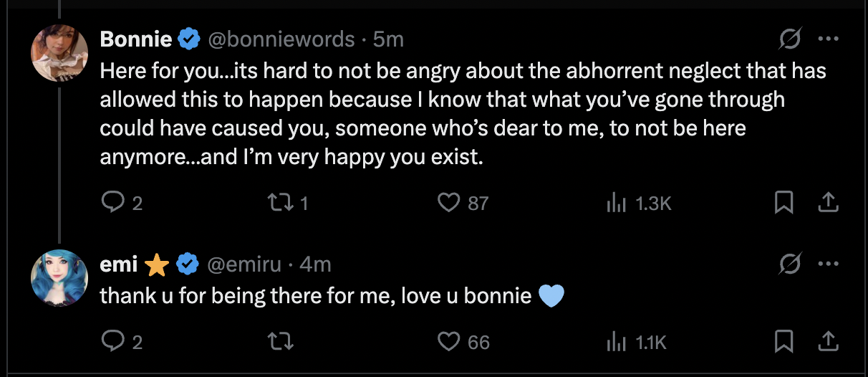
Task: Open Grok icon on Bonnie's tweet
Action: [791, 40]
